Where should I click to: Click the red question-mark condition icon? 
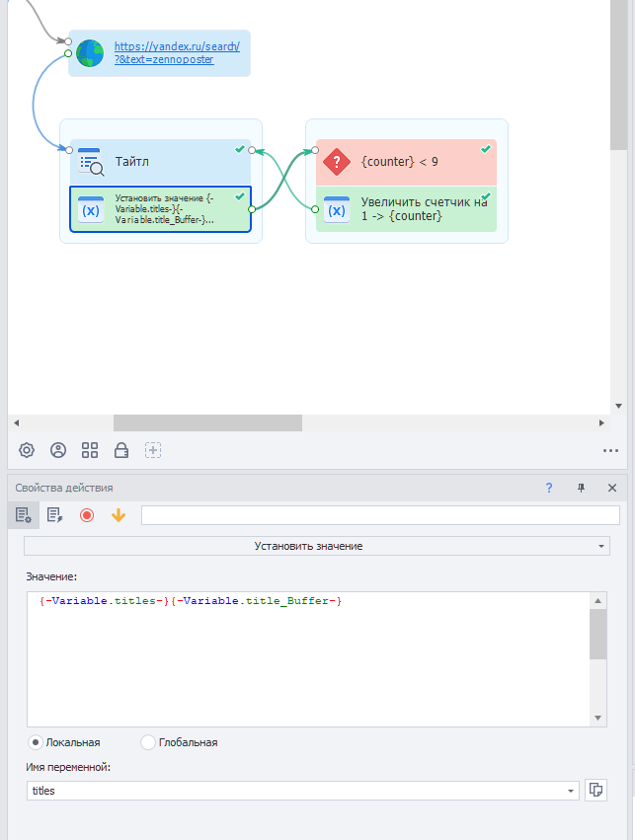tap(337, 162)
